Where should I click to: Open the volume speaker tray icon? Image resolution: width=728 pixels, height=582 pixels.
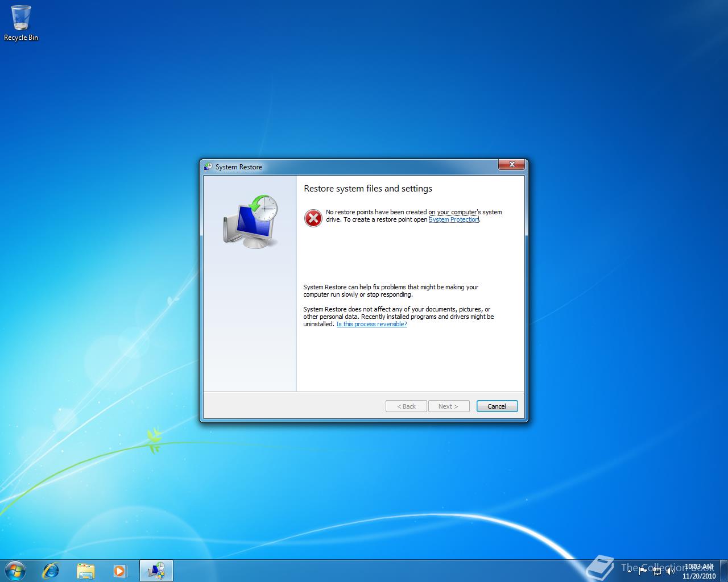click(x=671, y=571)
